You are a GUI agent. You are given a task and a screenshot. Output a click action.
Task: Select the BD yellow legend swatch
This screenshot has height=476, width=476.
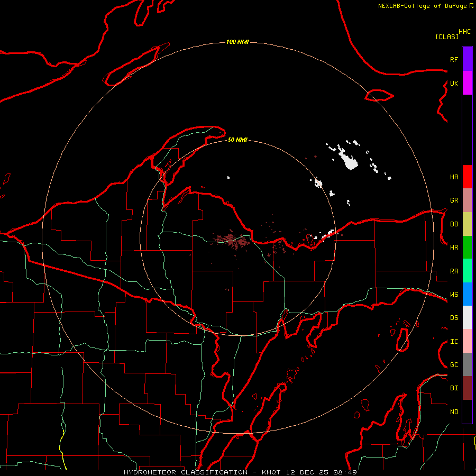pos(467,224)
